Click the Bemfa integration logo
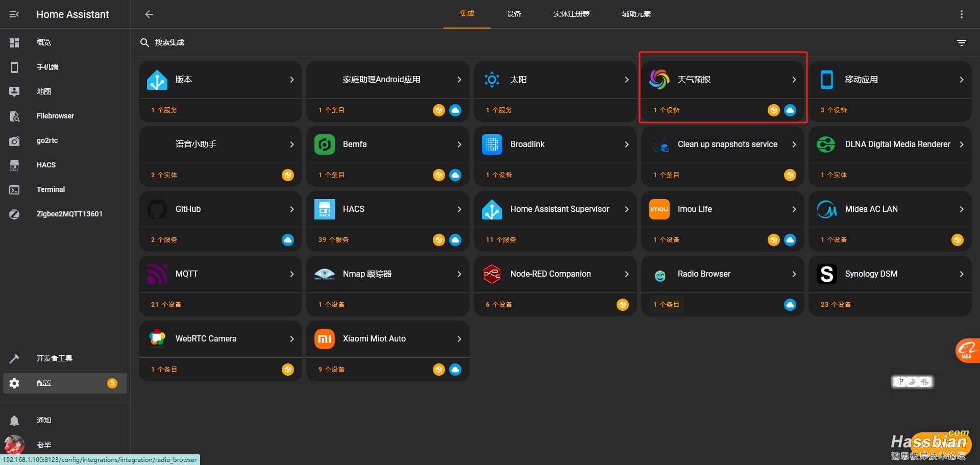The height and width of the screenshot is (465, 980). (x=325, y=144)
